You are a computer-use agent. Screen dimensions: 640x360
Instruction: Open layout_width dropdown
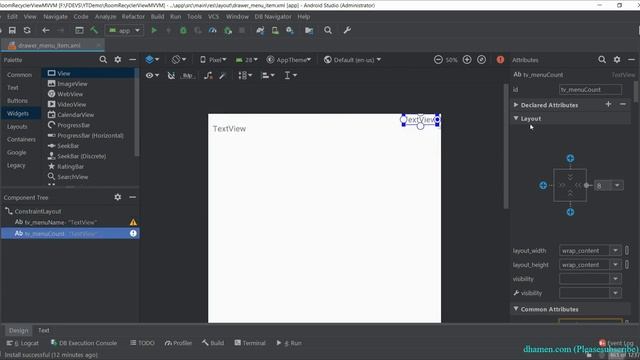(x=615, y=251)
